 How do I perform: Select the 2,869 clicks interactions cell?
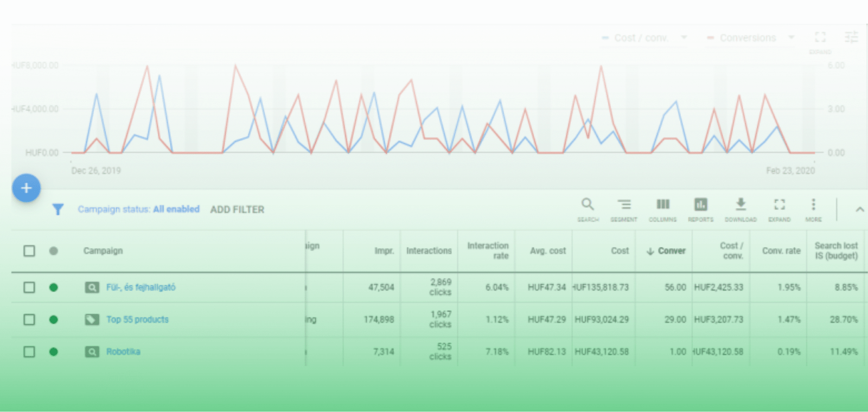(x=441, y=287)
